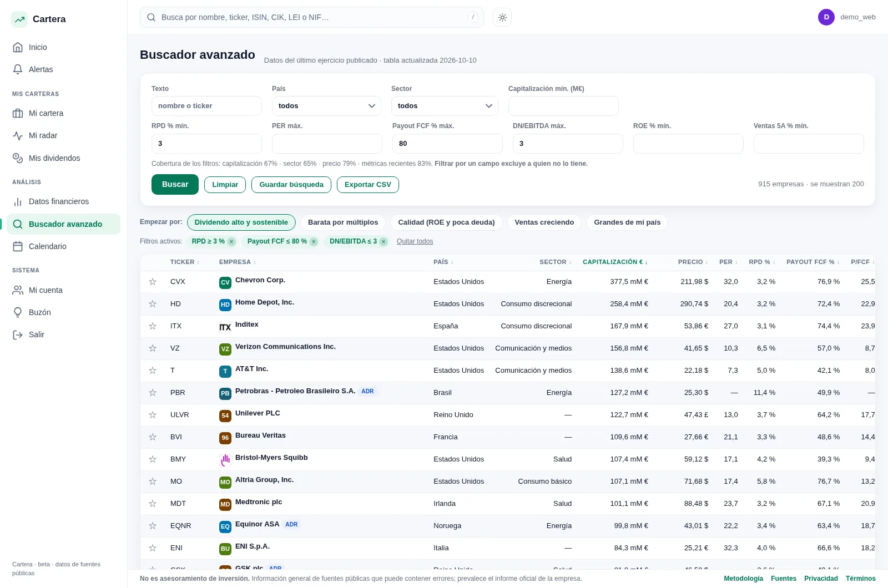
Task: Toggle favorite star for AT&T Inc.
Action: click(x=153, y=371)
